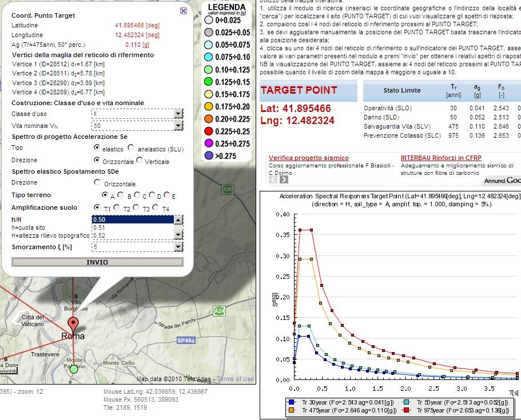The image size is (521, 420).
Task: Choose Verticale direction for Se spectrum
Action: 139,160
